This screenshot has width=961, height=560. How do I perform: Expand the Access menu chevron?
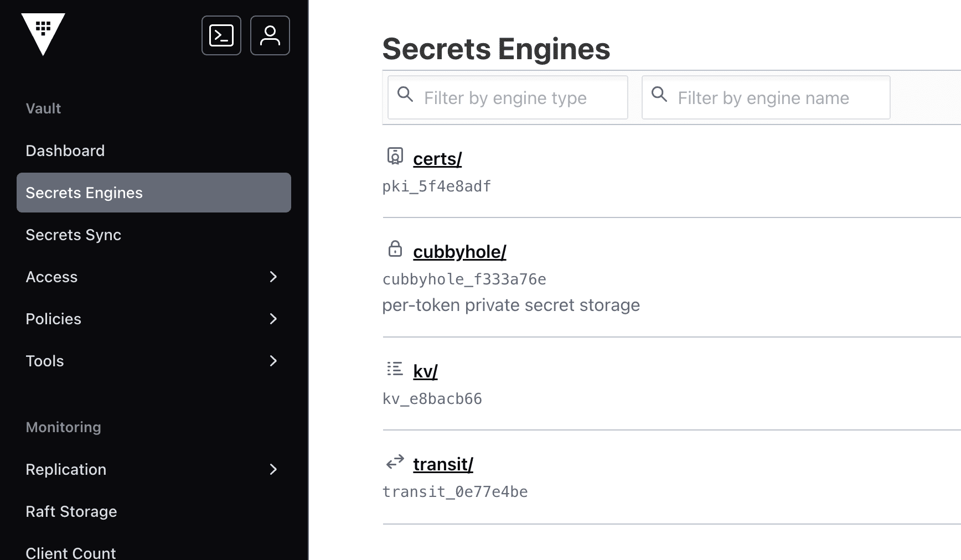click(273, 277)
